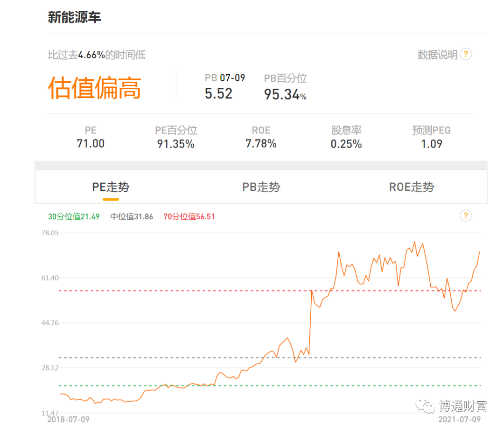The width and height of the screenshot is (504, 428).
Task: Click the 预测PEG value 1.09
Action: coord(432,144)
